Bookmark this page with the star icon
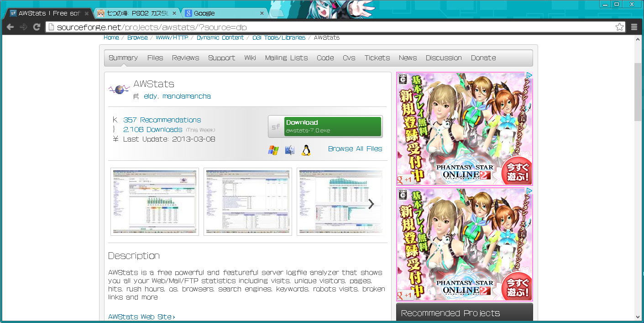 pyautogui.click(x=619, y=27)
